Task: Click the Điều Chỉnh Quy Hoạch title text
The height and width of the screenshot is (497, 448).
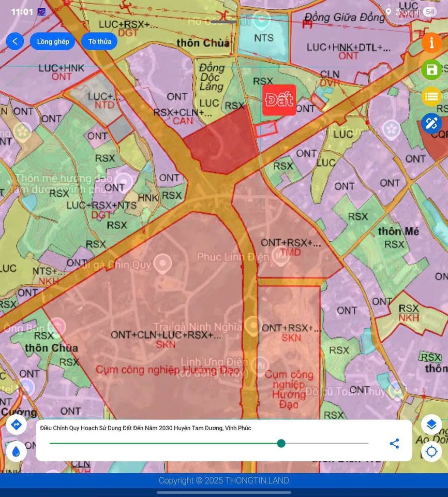Action: [x=145, y=428]
